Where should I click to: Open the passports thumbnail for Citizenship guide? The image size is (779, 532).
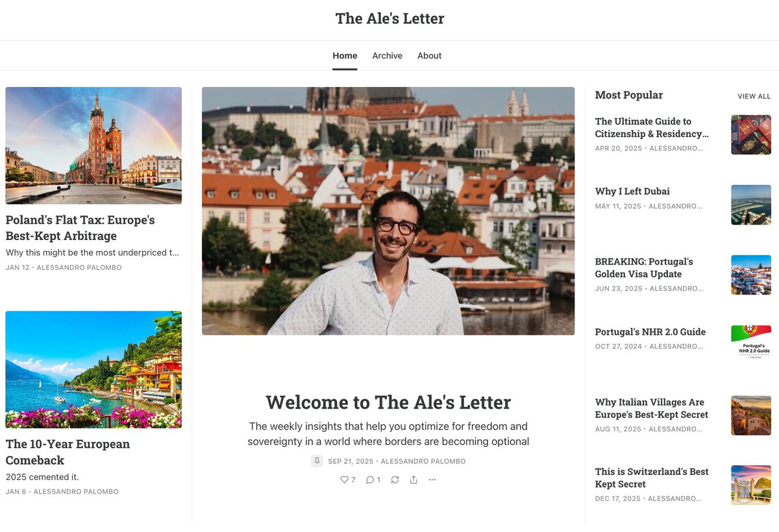[751, 134]
